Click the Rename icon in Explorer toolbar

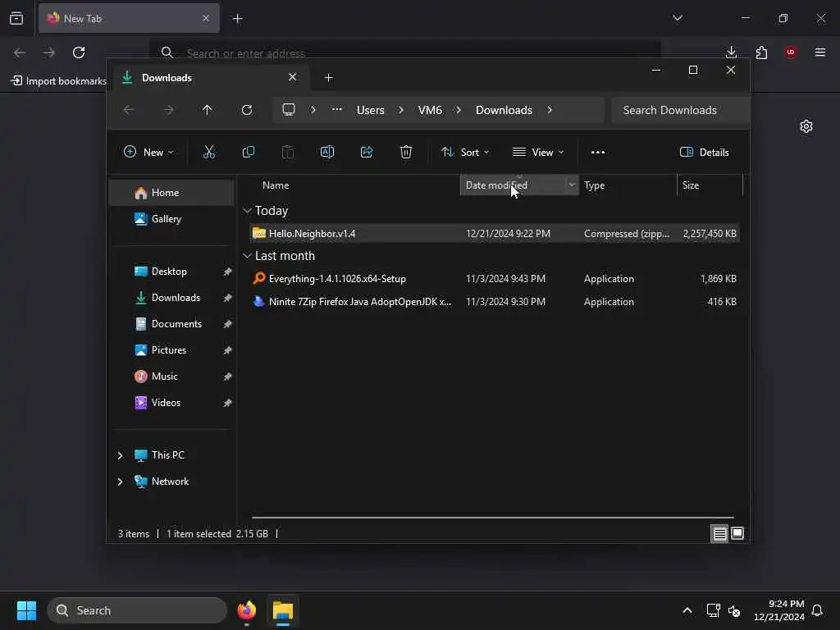coord(326,152)
